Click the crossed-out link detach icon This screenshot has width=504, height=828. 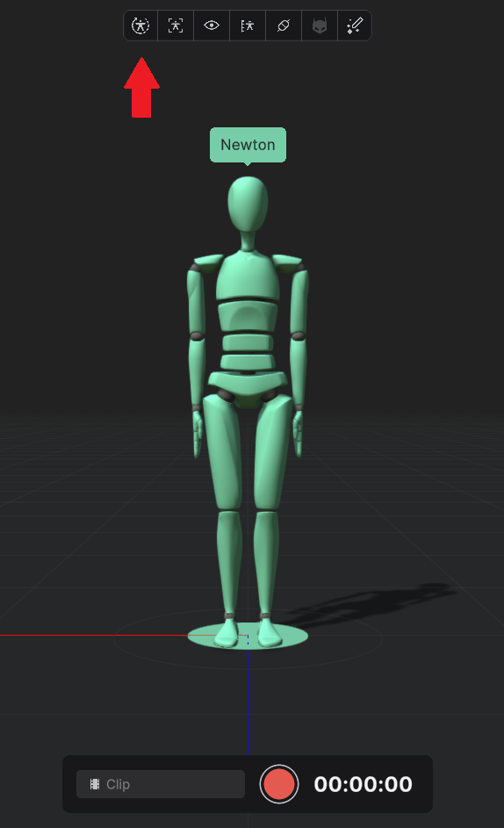click(283, 25)
